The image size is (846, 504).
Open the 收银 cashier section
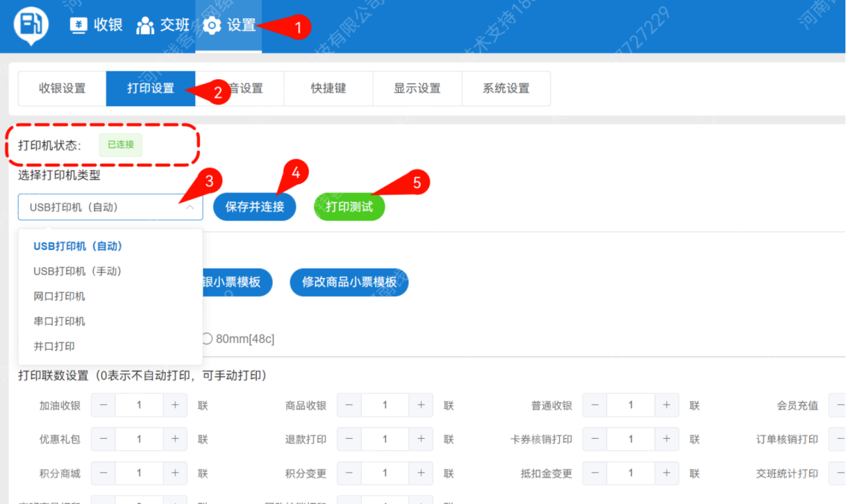click(x=96, y=25)
